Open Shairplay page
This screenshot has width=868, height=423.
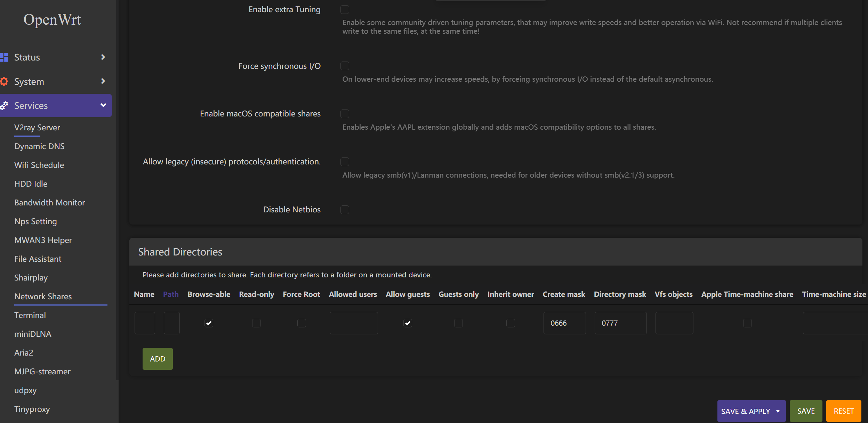(31, 278)
